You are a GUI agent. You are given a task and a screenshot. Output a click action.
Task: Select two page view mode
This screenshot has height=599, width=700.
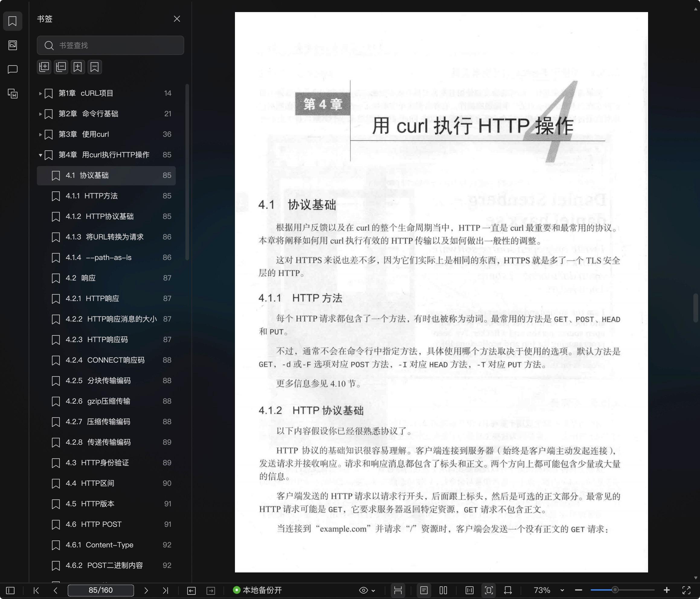[x=443, y=590]
